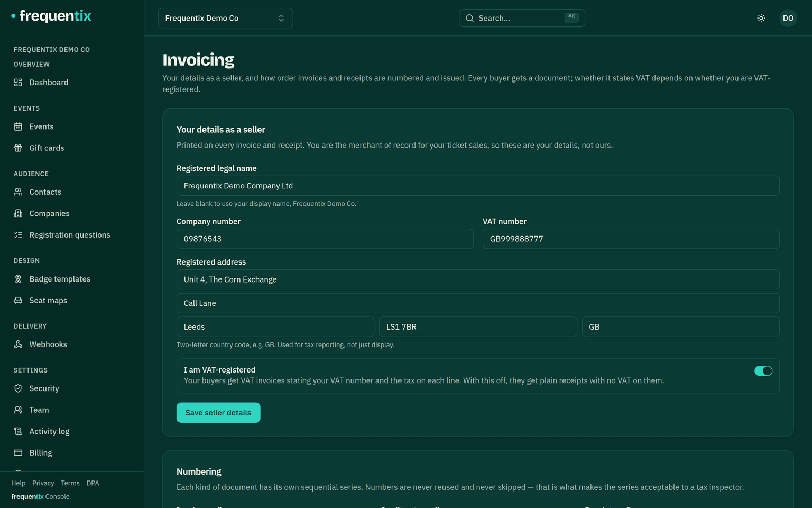Click the 'frequentix Console' footer text
The height and width of the screenshot is (508, 812).
pyautogui.click(x=40, y=497)
